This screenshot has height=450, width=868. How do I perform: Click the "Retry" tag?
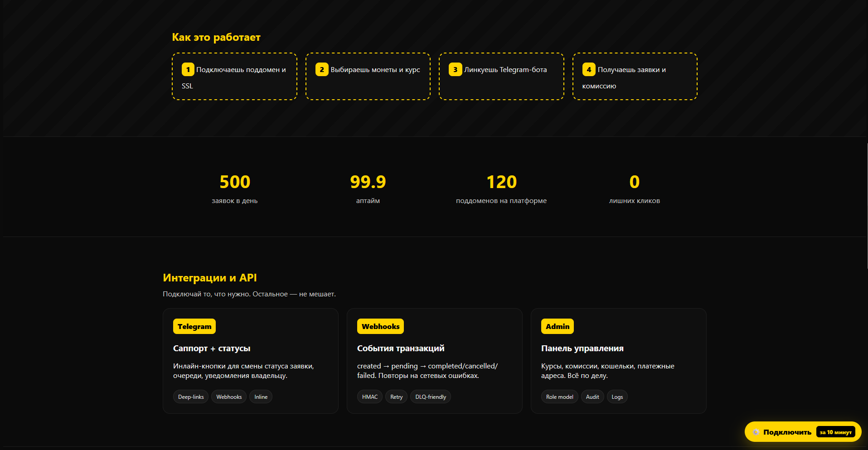tap(397, 397)
